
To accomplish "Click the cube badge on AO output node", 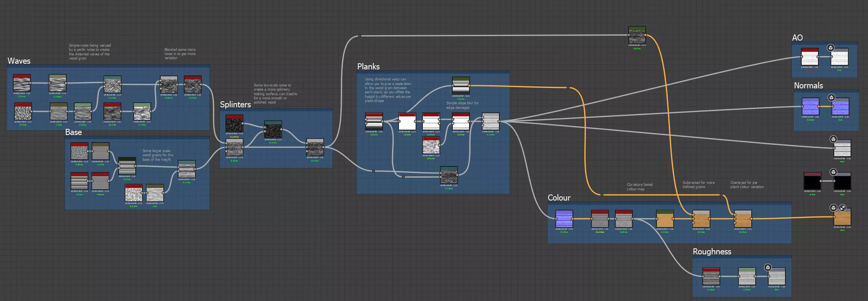I will (830, 48).
